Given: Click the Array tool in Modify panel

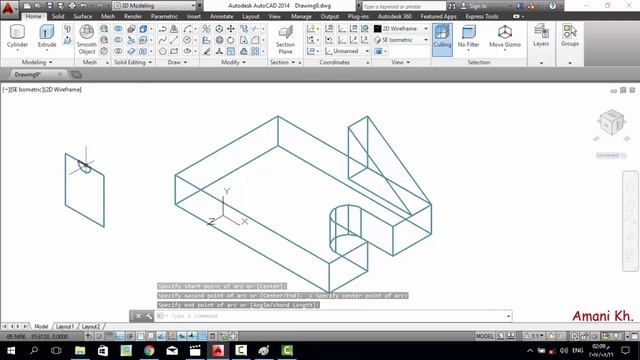Looking at the screenshot, I should [255, 51].
